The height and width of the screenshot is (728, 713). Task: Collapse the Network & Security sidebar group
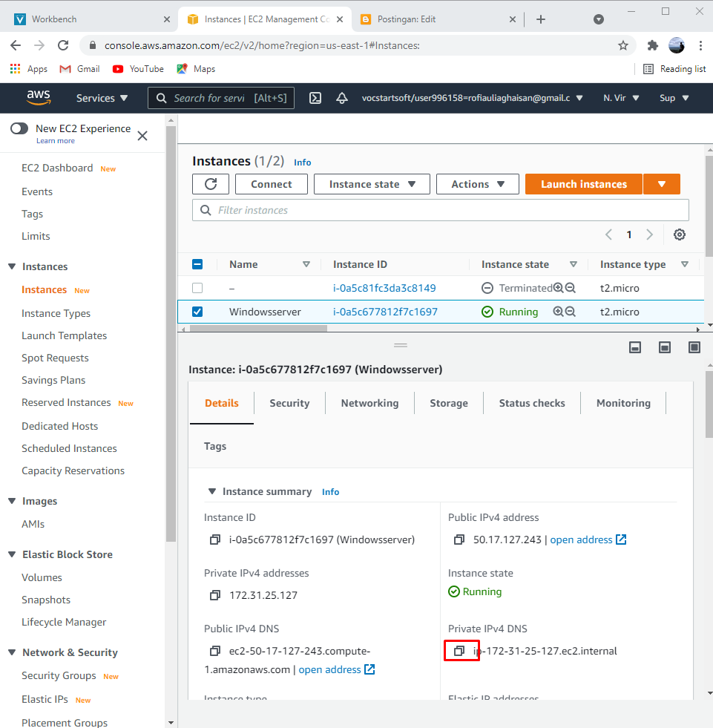pos(12,652)
